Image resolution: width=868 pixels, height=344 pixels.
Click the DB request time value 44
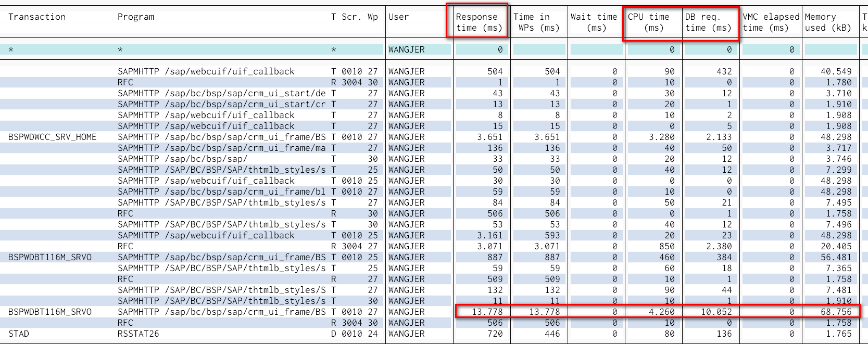pyautogui.click(x=727, y=290)
